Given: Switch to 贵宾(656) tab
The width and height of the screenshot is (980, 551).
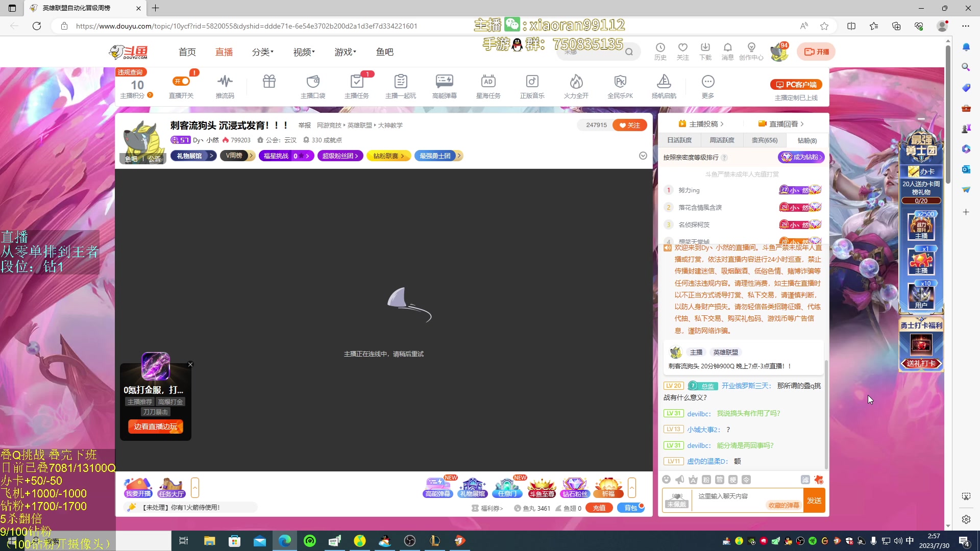Looking at the screenshot, I should 765,140.
